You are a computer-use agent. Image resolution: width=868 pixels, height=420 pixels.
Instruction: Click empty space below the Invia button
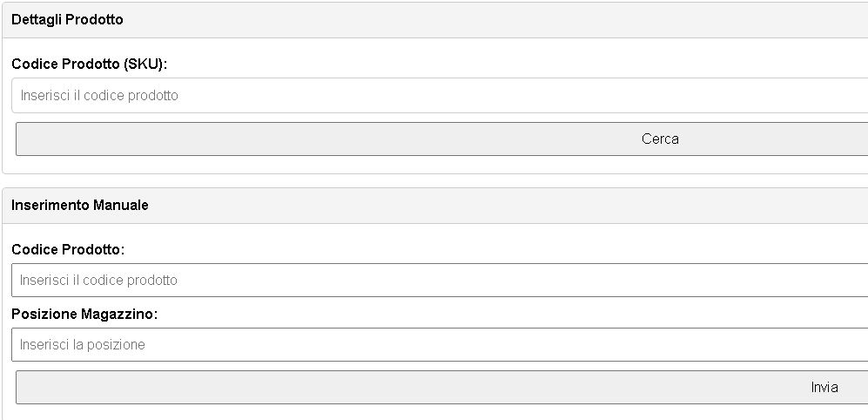click(435, 412)
